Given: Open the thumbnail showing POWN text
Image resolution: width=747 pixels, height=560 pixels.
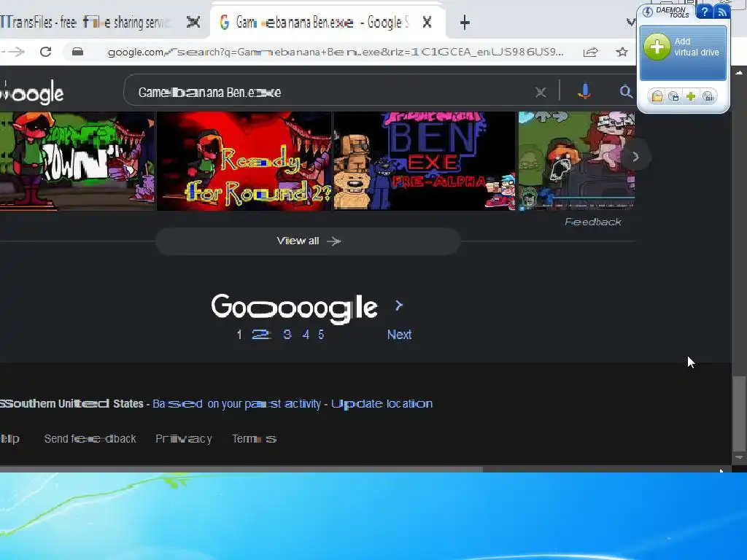Looking at the screenshot, I should pyautogui.click(x=77, y=161).
